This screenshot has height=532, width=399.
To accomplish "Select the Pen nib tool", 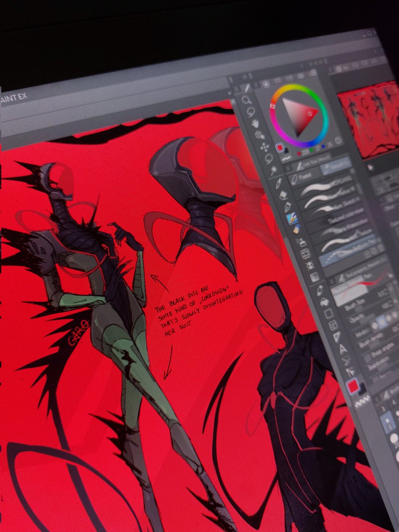I will tap(288, 207).
